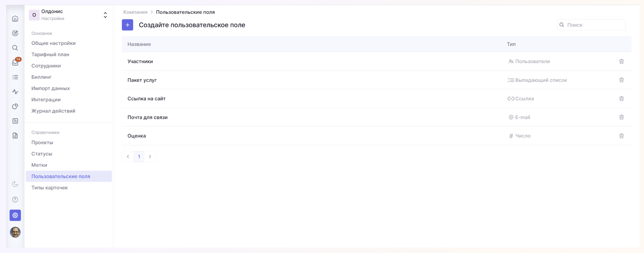Delete the Участники field with trash icon

(621, 61)
